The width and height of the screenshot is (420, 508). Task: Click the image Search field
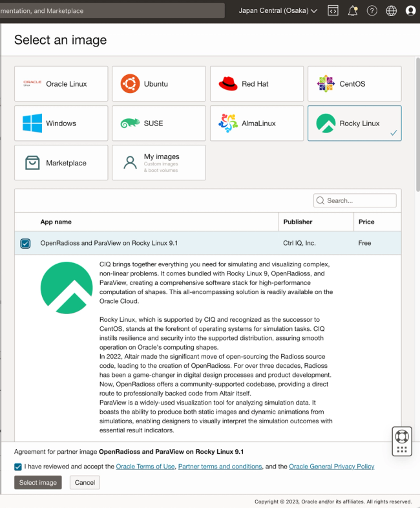point(355,200)
